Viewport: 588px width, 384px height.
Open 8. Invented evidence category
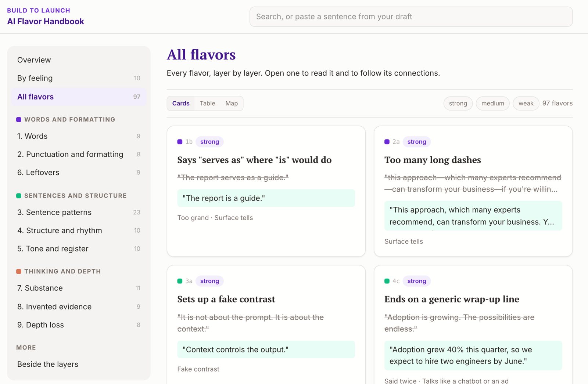click(79, 307)
